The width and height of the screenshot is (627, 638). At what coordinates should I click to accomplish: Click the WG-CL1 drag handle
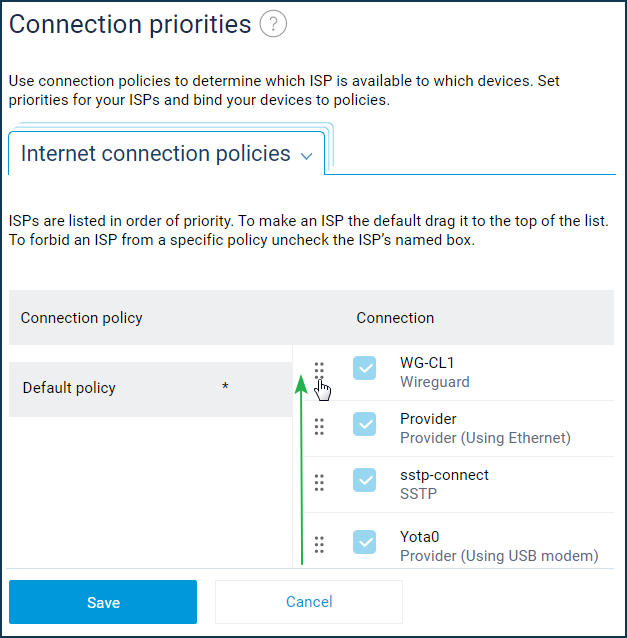(319, 371)
